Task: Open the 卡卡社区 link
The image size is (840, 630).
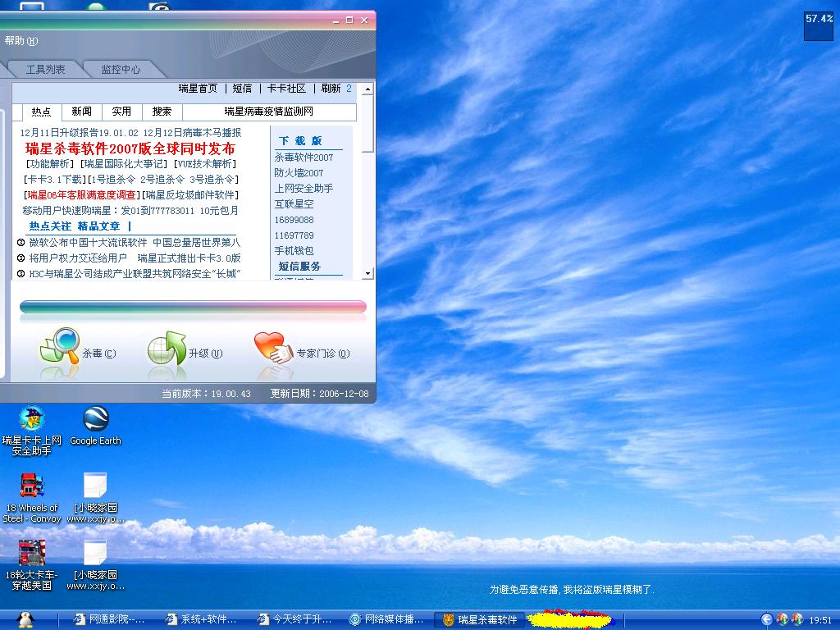Action: point(286,89)
